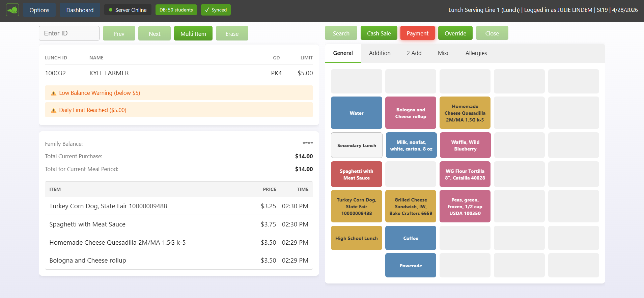Add Powerade item
644x298 pixels.
tap(411, 265)
